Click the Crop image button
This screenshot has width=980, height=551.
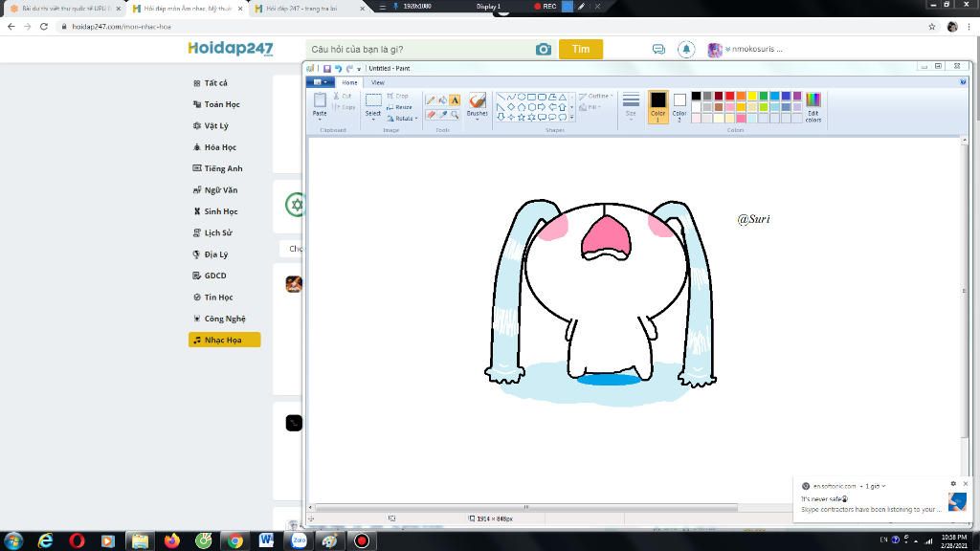click(397, 96)
